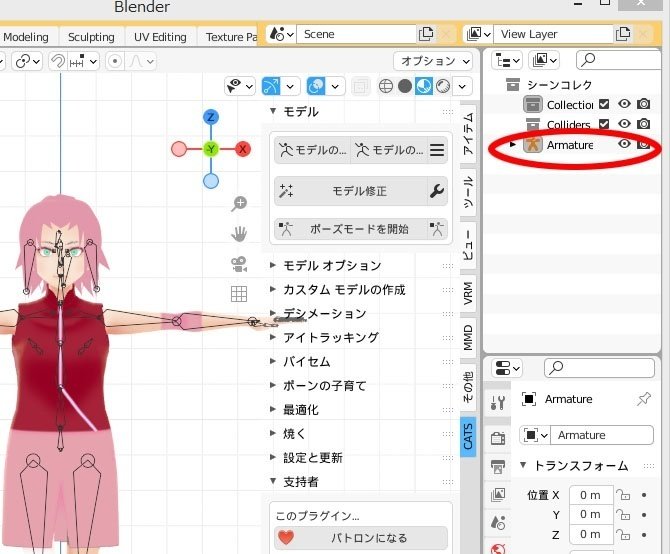Select rendered shading mode
The width and height of the screenshot is (670, 554).
coord(443,86)
